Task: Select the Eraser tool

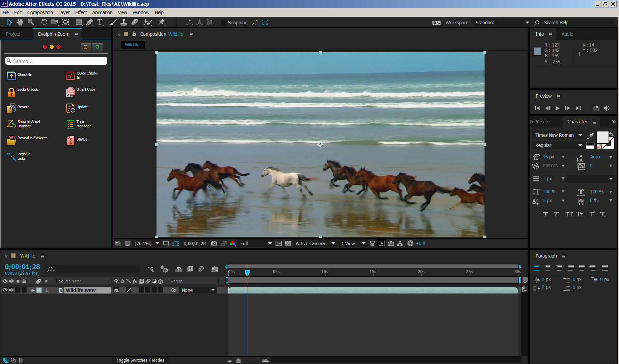Action: point(135,22)
